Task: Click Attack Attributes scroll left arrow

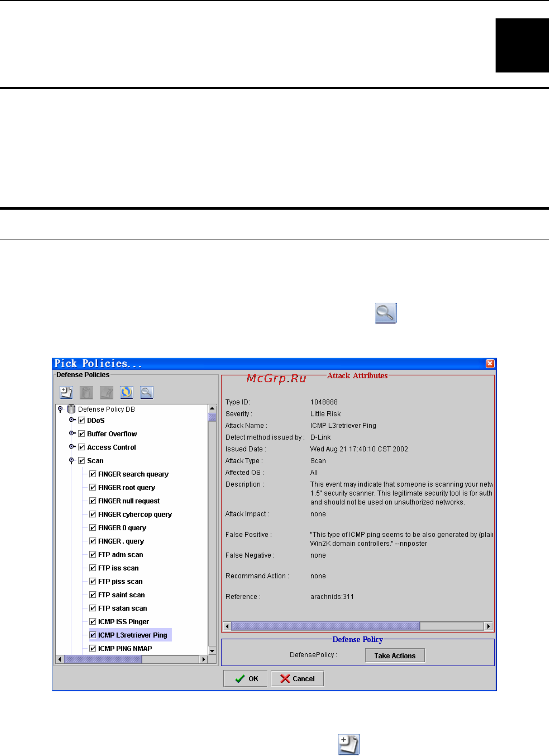Action: pos(227,626)
